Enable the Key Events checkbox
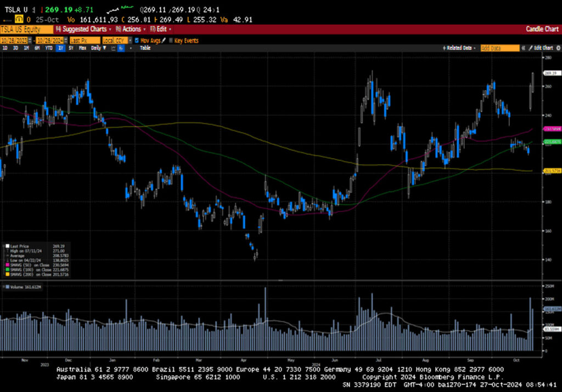This screenshot has width=562, height=392. [x=171, y=41]
